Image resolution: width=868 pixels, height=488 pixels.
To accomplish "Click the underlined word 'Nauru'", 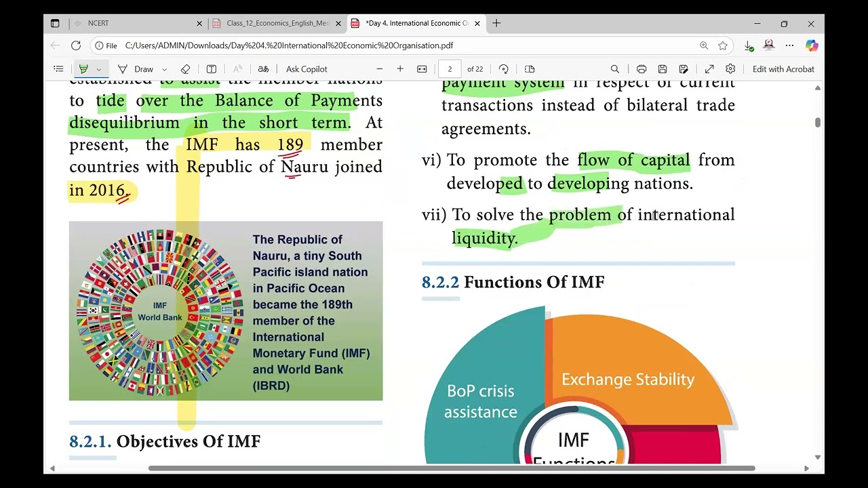I will pyautogui.click(x=304, y=167).
